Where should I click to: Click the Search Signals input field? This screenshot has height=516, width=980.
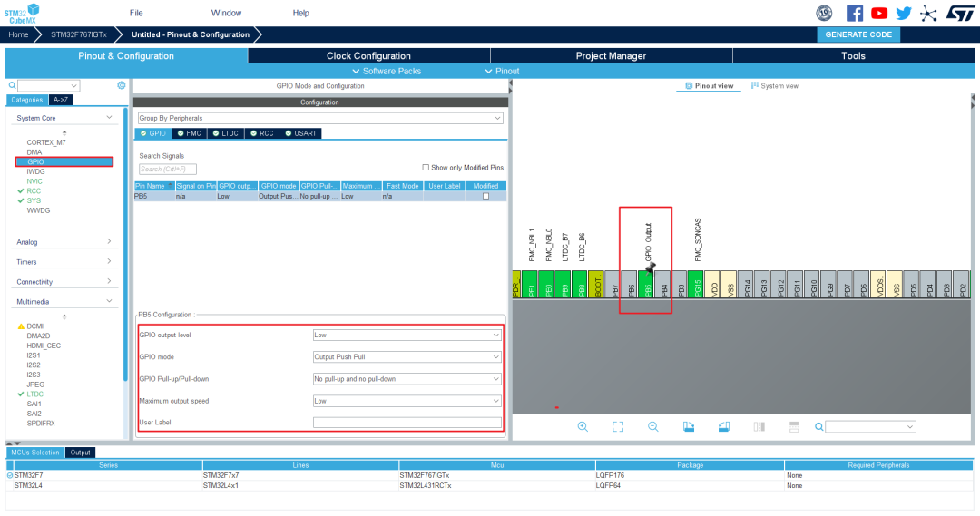pyautogui.click(x=168, y=169)
